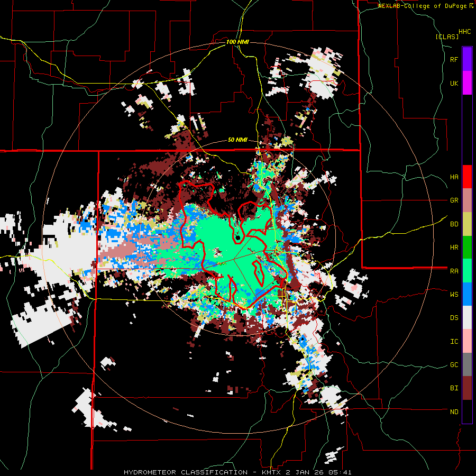This screenshot has width=476, height=476.
Task: Click the 'RA' legend label
Action: click(x=454, y=271)
